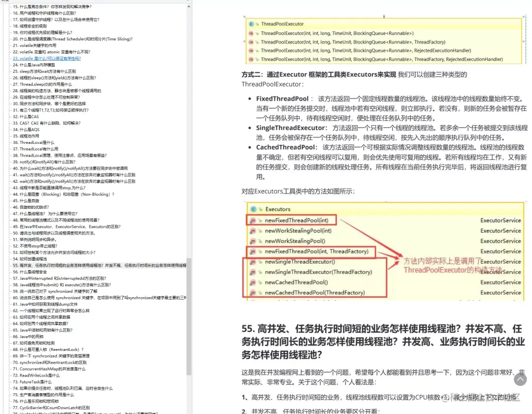Click the method icon beside the first ThreadPoolExecutor constructor

[x=251, y=32]
